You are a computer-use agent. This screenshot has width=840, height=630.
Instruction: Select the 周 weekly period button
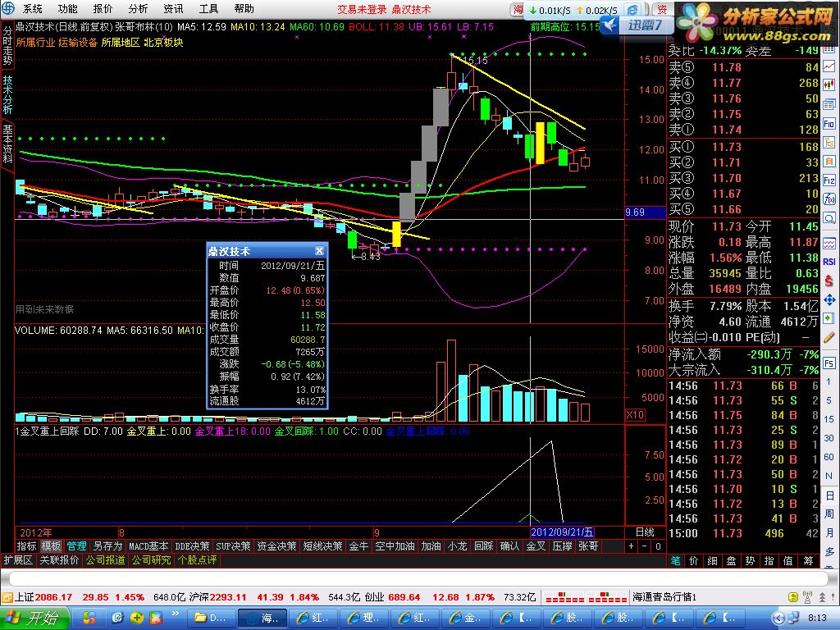tap(829, 514)
